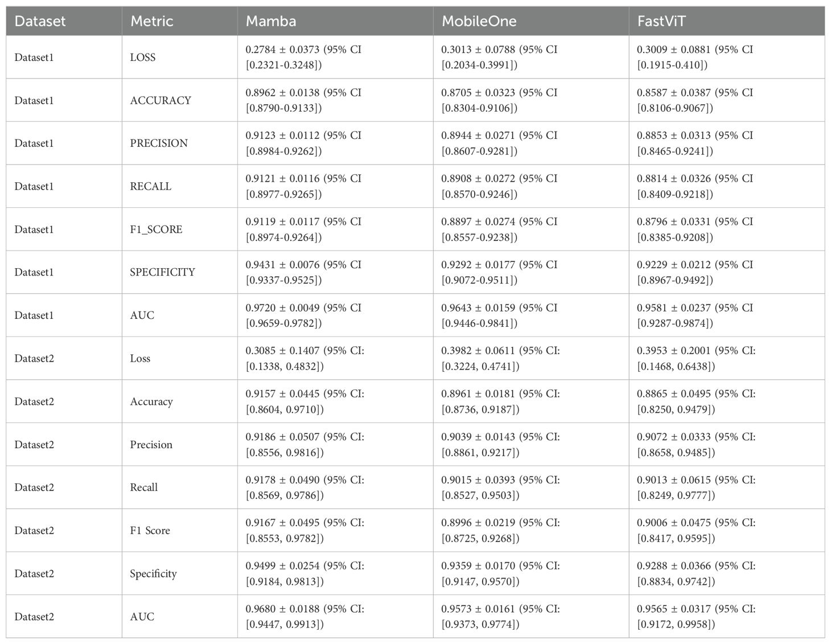This screenshot has height=644, width=831.
Task: Select the MobileOne column header
Action: coord(479,21)
